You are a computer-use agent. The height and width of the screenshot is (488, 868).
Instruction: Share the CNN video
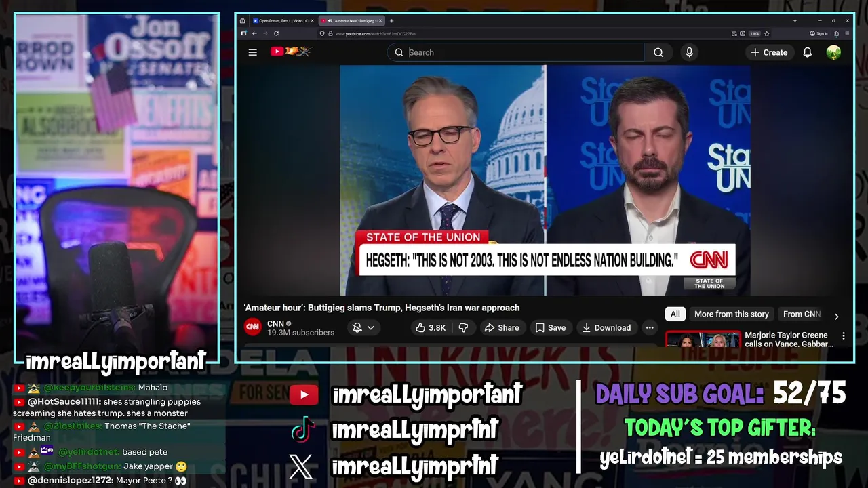tap(501, 327)
